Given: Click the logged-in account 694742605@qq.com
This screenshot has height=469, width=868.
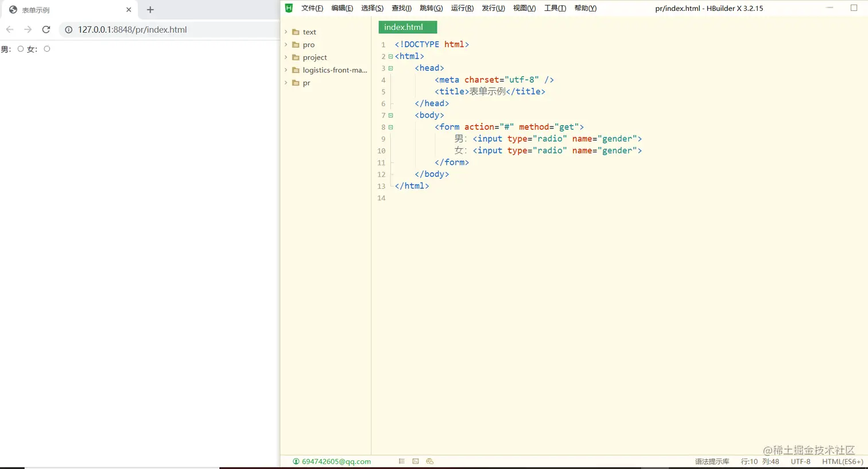Looking at the screenshot, I should coord(332,461).
